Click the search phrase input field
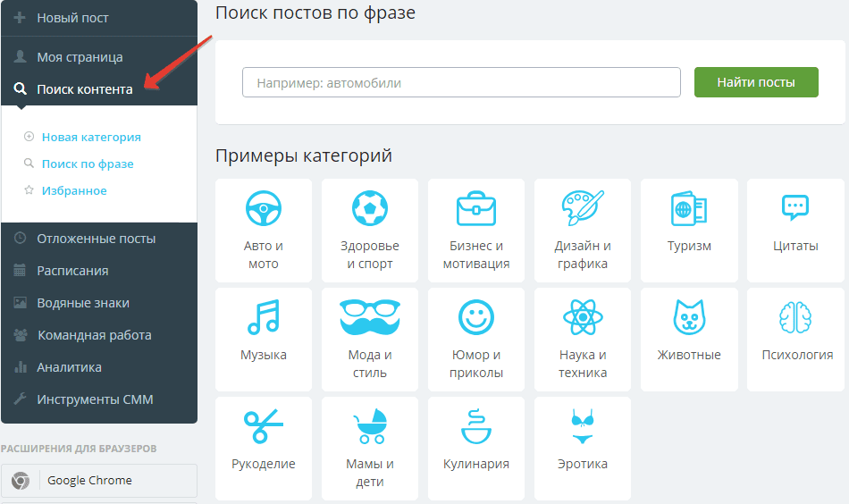 pos(461,83)
